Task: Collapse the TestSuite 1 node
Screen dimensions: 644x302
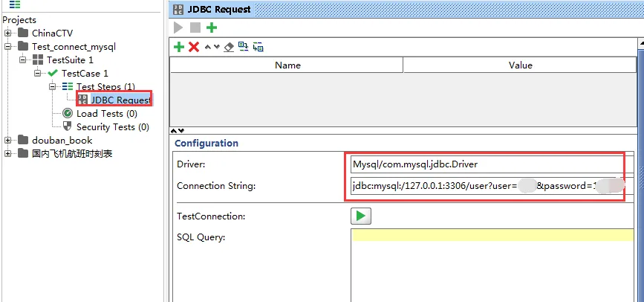Action: click(x=23, y=60)
